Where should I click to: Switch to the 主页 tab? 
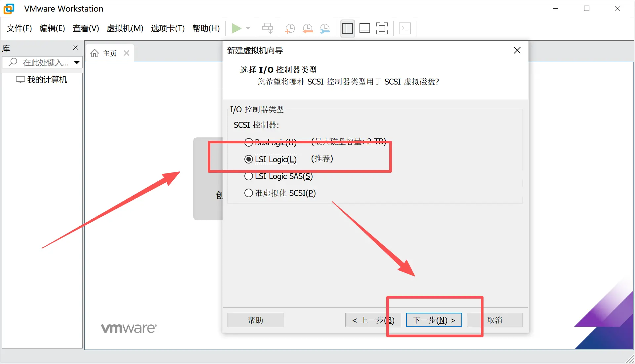click(109, 53)
